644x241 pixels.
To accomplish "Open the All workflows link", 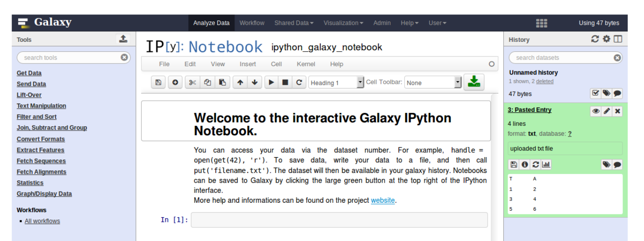I will 42,221.
